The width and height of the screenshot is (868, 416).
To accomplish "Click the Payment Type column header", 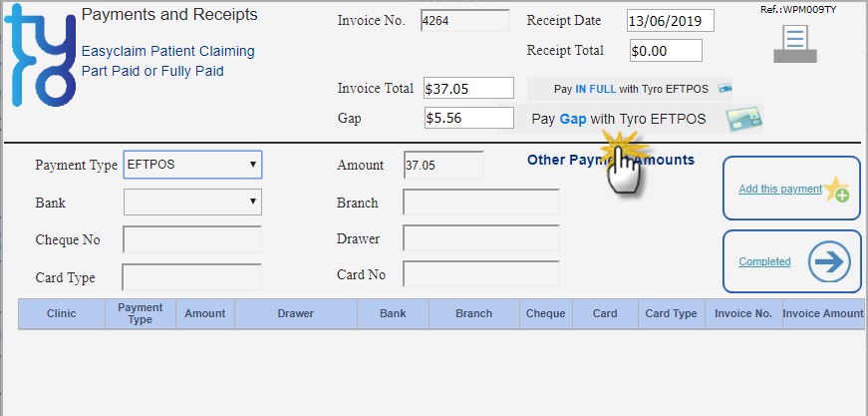I will click(141, 313).
